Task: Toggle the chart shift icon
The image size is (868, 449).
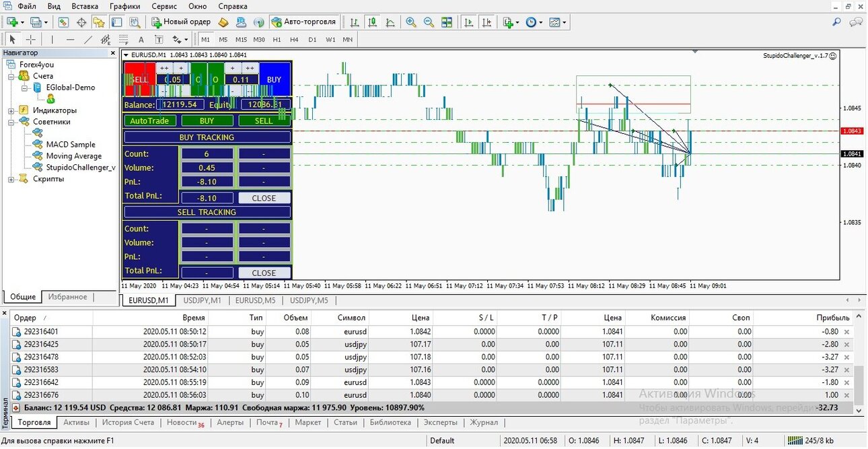Action: tap(486, 22)
